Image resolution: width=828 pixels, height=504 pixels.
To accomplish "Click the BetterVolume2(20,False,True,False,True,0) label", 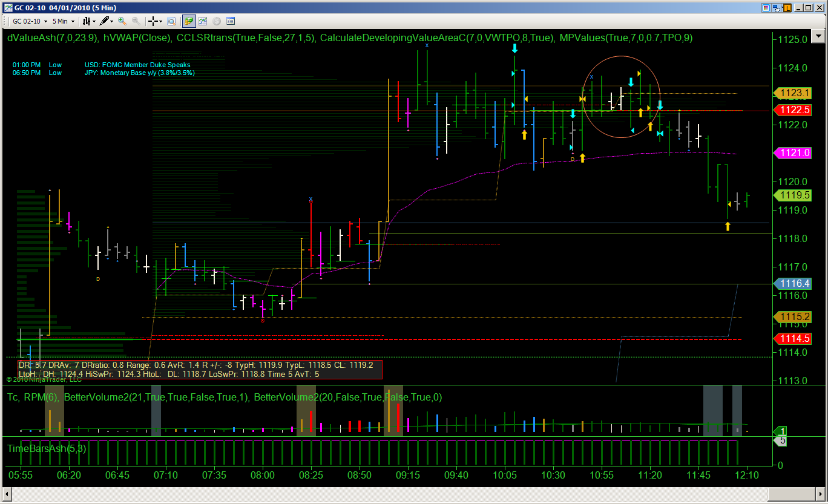I will (x=348, y=398).
